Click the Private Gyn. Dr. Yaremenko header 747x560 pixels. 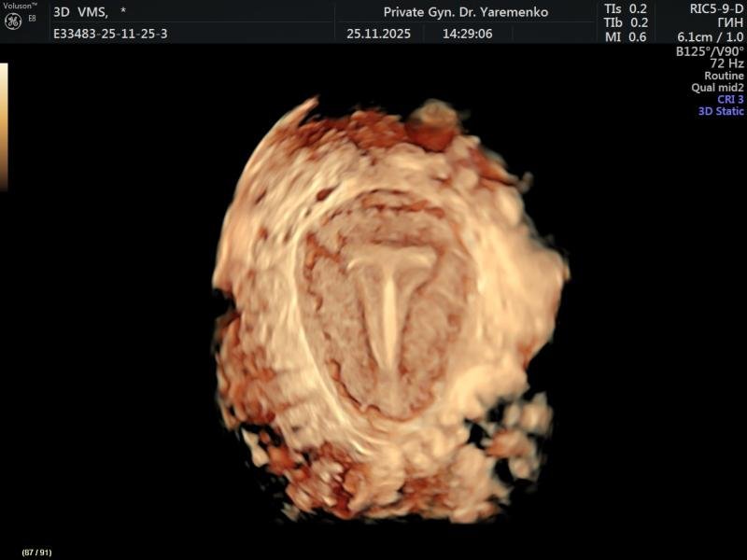coord(465,12)
